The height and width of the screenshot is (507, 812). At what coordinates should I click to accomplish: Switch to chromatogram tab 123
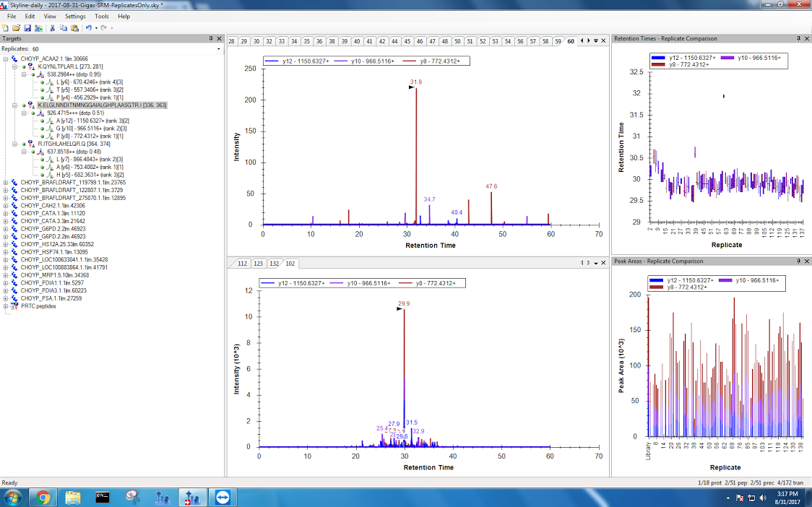tap(258, 264)
